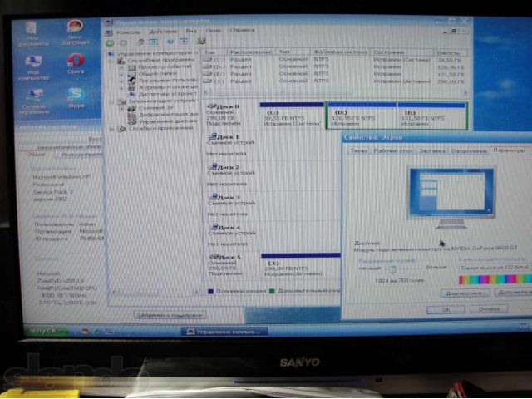
Task: Click the Расположение column header
Action: click(251, 52)
